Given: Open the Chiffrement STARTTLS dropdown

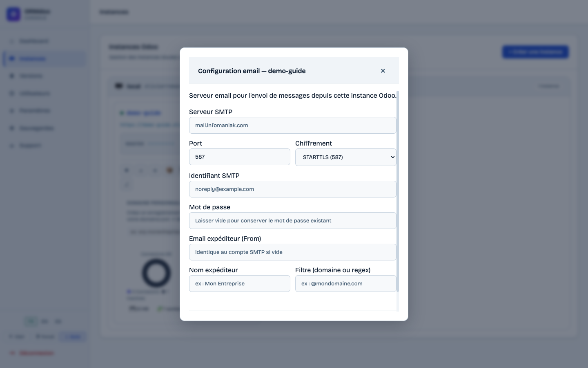Looking at the screenshot, I should (x=345, y=157).
